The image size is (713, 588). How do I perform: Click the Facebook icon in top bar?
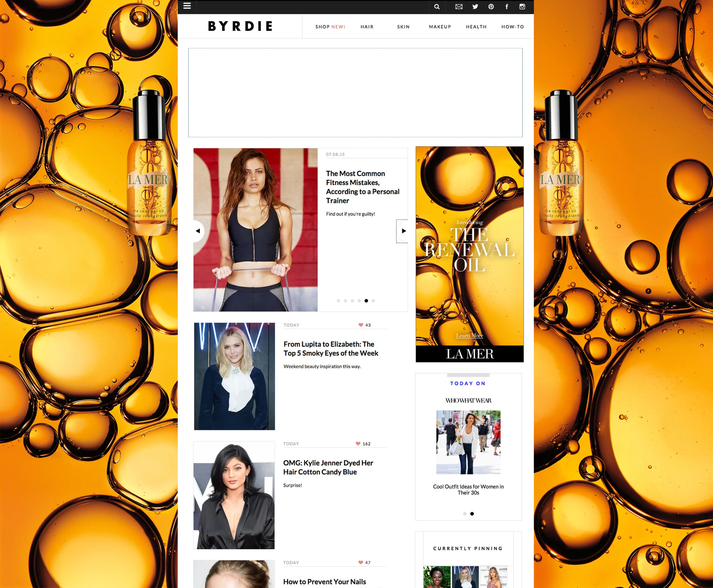(507, 7)
